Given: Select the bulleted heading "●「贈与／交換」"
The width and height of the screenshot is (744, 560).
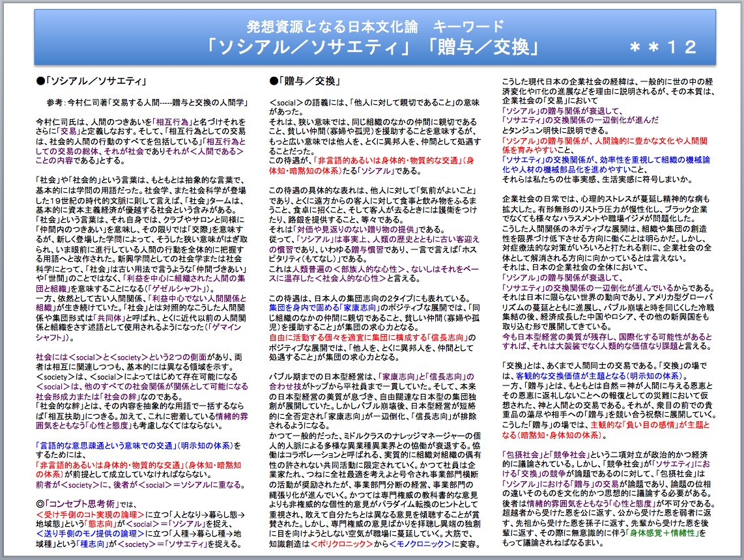Looking at the screenshot, I should [306, 81].
